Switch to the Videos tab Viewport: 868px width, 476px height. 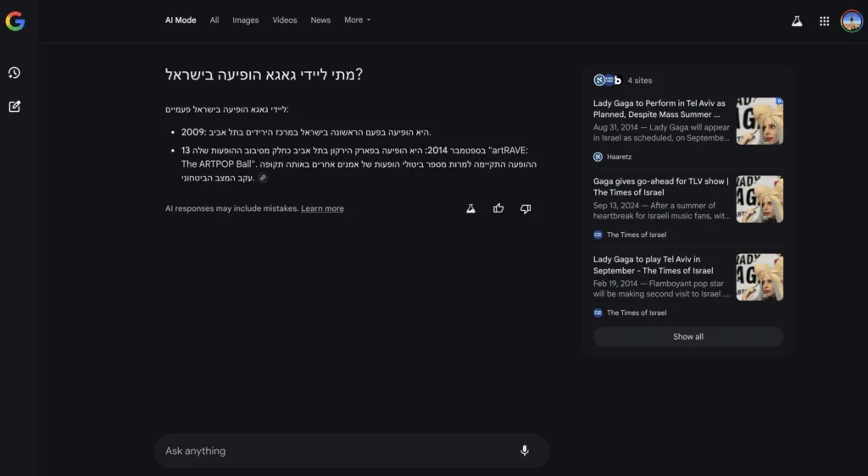(285, 19)
